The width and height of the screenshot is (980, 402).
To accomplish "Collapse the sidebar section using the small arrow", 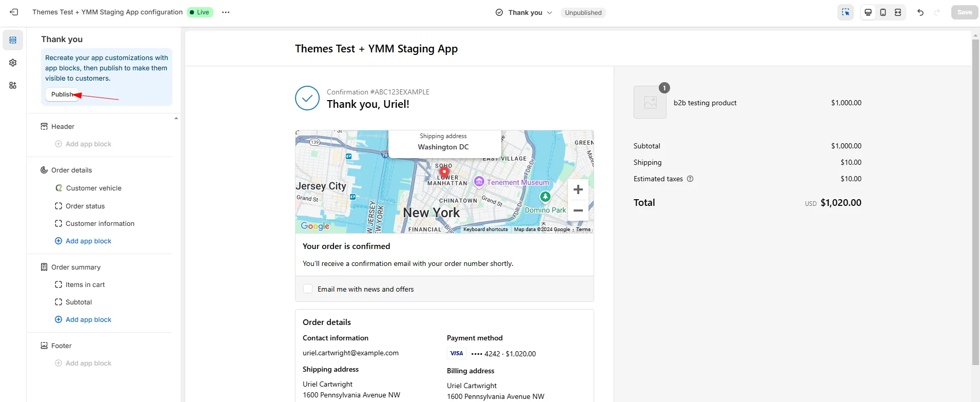I will click(176, 119).
